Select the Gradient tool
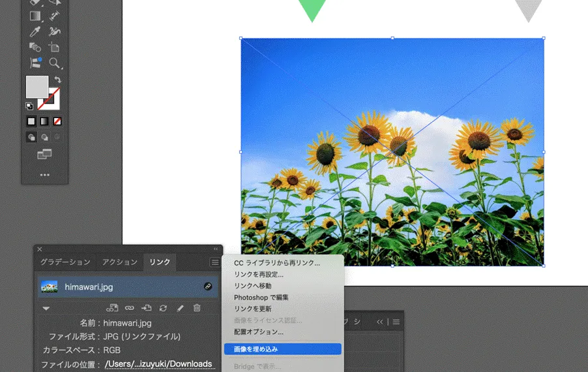 point(35,15)
